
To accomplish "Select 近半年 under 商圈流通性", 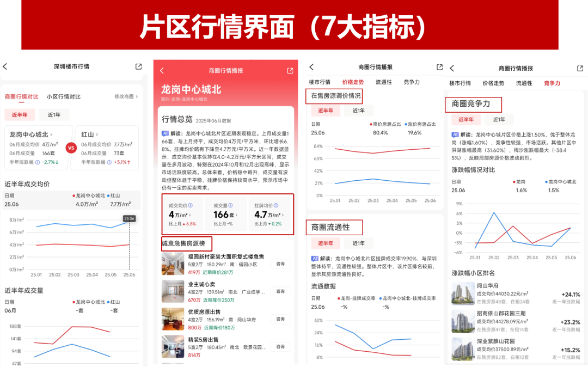I will point(326,243).
